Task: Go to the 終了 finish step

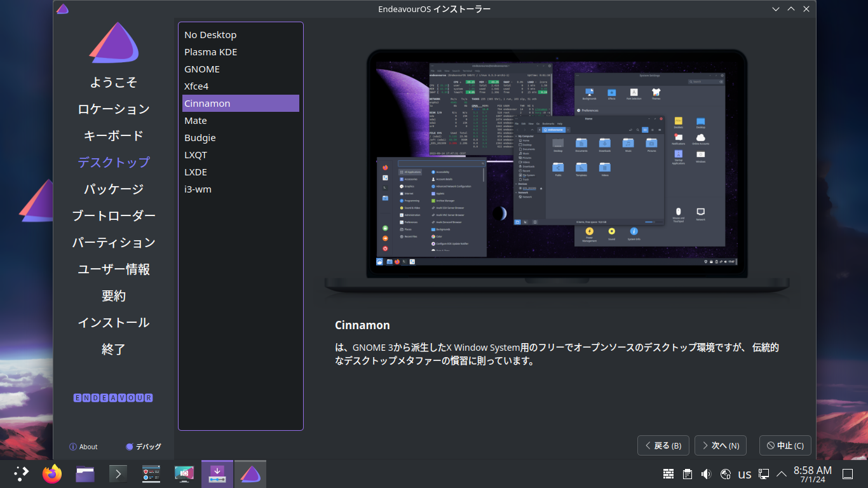Action: [114, 349]
